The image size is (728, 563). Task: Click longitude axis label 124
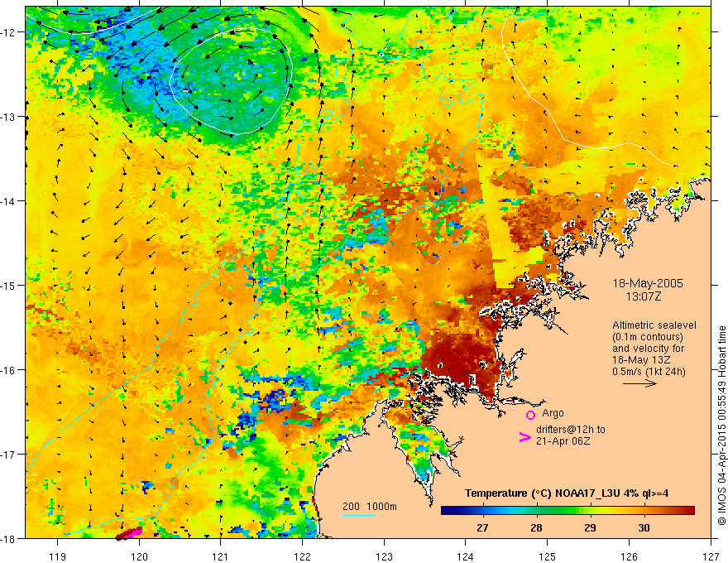466,557
